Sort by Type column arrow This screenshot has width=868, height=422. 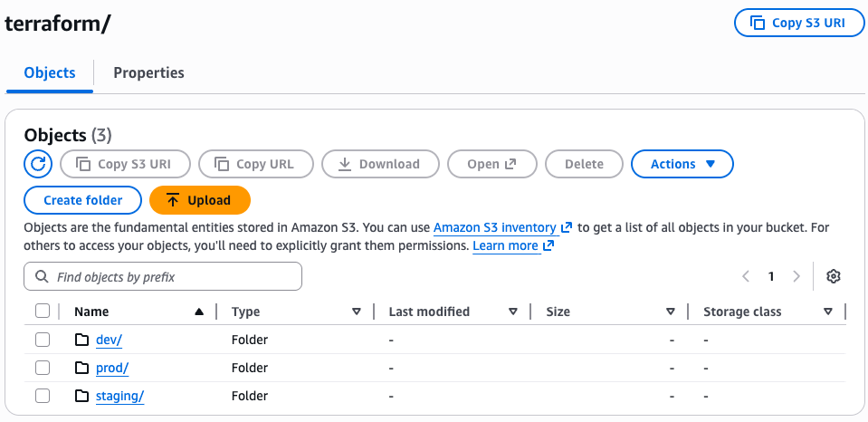[357, 312]
